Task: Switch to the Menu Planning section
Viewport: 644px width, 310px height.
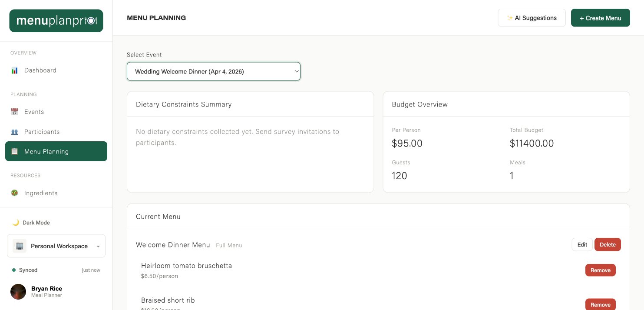Action: pos(46,151)
